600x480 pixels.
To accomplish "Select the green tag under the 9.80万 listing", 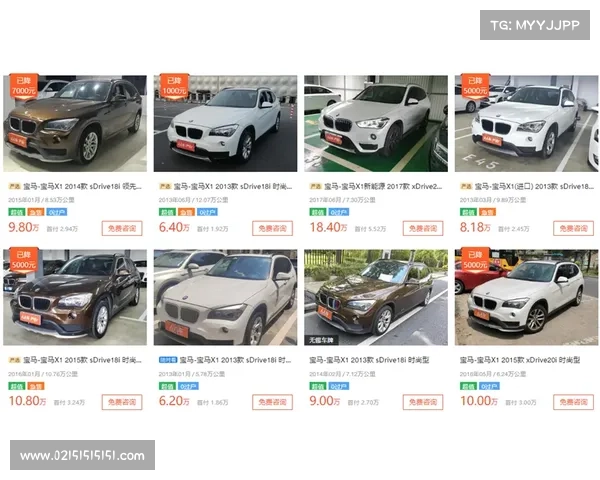I will coord(17,212).
